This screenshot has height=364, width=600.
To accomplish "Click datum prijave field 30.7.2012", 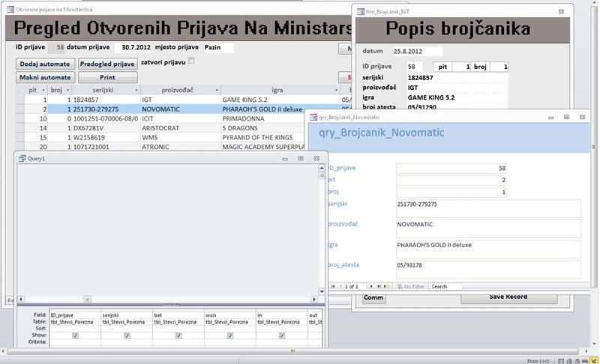I will tap(133, 47).
